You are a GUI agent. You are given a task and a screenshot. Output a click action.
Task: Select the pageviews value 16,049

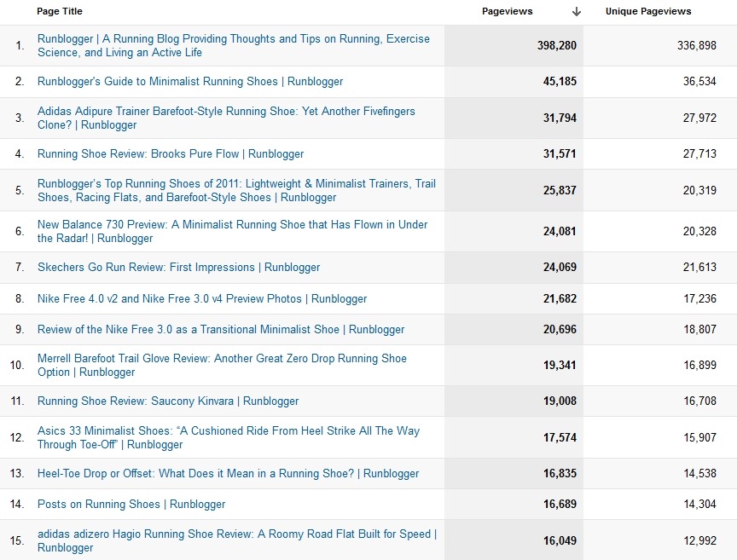pos(560,540)
